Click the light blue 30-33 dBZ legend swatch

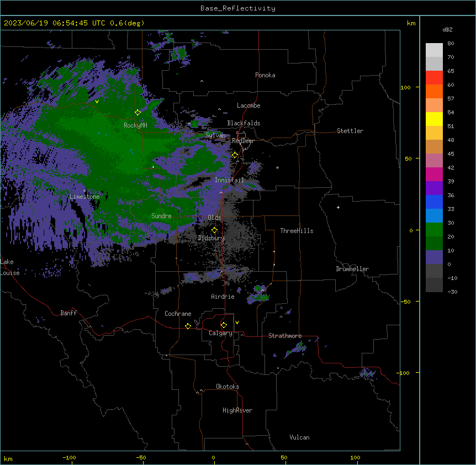[x=434, y=215]
